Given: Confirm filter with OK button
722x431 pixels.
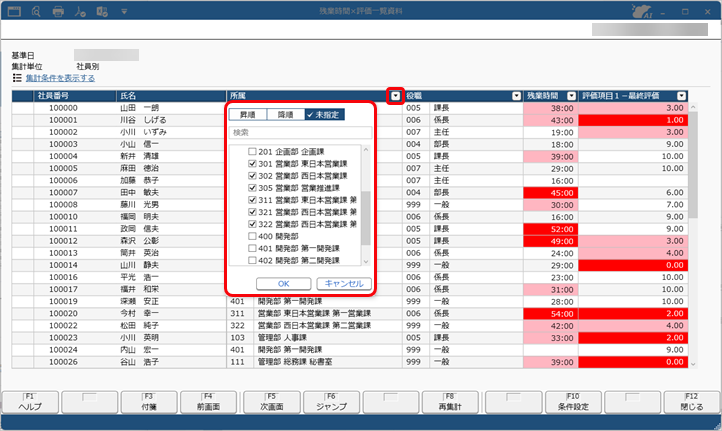Looking at the screenshot, I should click(x=284, y=284).
